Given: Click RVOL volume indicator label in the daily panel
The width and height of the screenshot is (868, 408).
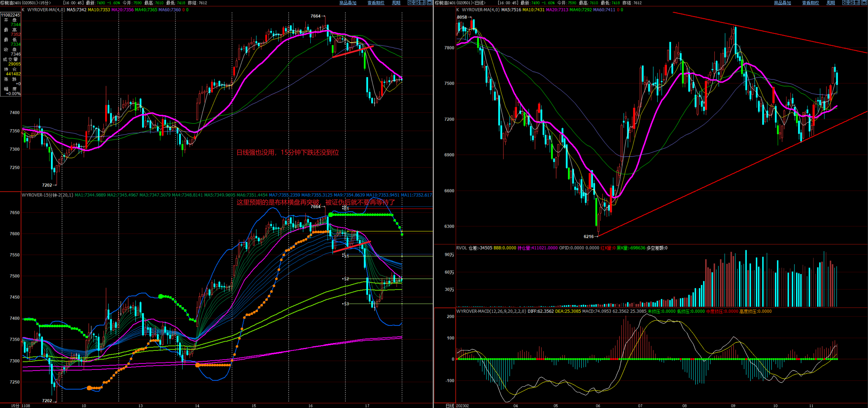Looking at the screenshot, I should click(x=461, y=248).
